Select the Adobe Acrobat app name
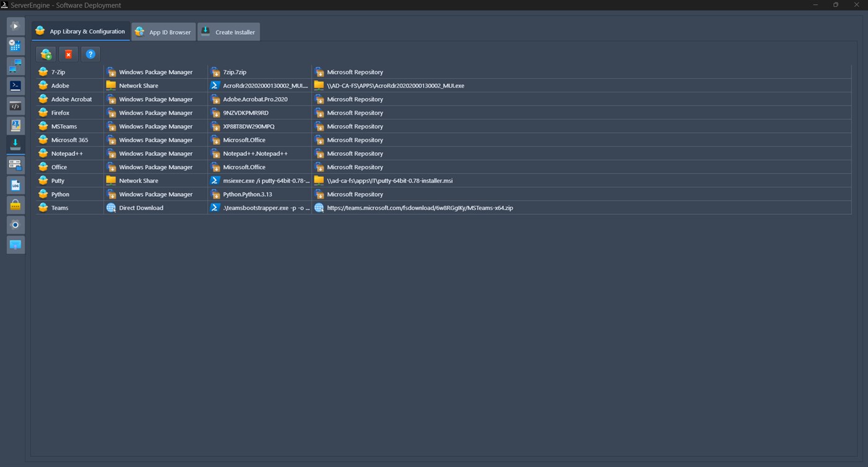 (71, 99)
